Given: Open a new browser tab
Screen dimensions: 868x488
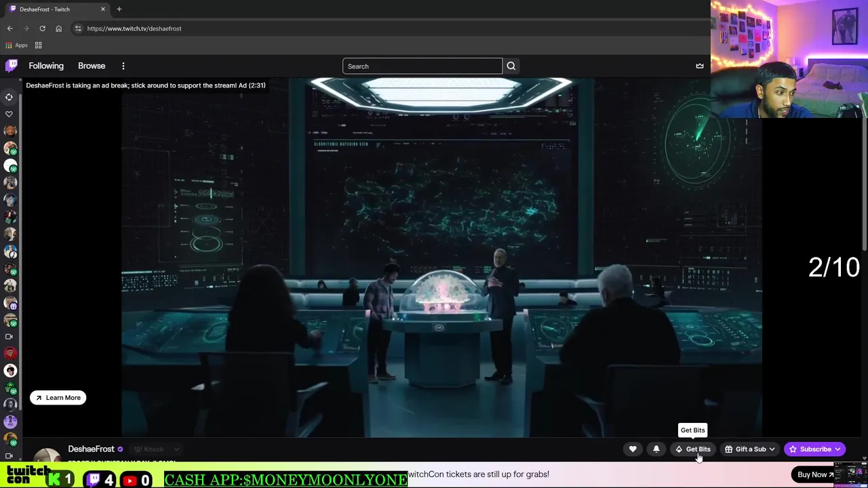Looking at the screenshot, I should (119, 9).
